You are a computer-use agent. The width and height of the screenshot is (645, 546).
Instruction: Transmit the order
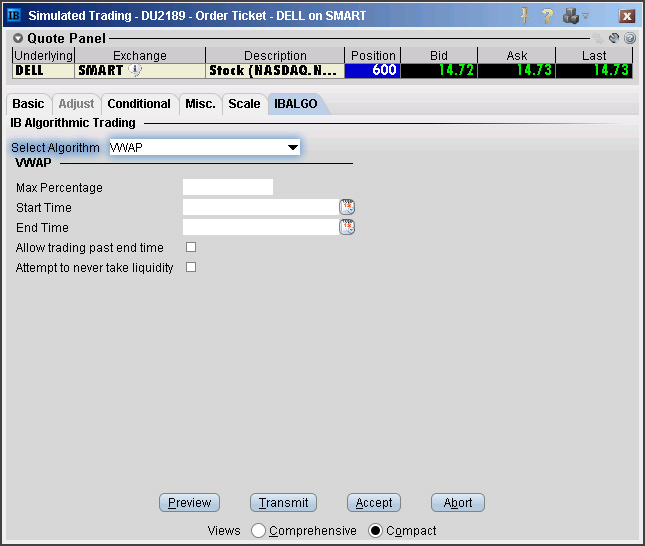point(283,502)
